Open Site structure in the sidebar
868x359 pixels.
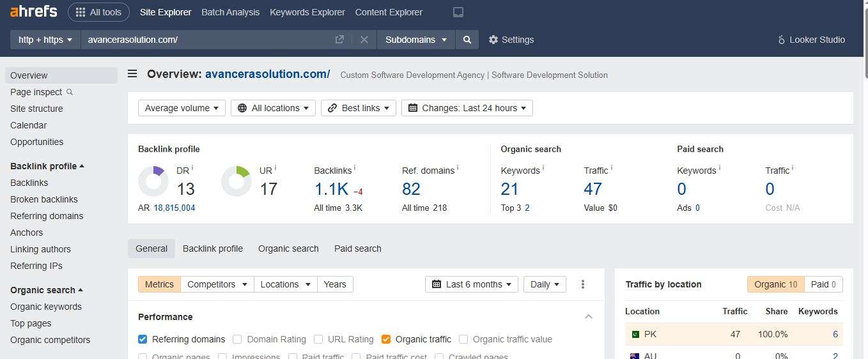click(x=36, y=109)
